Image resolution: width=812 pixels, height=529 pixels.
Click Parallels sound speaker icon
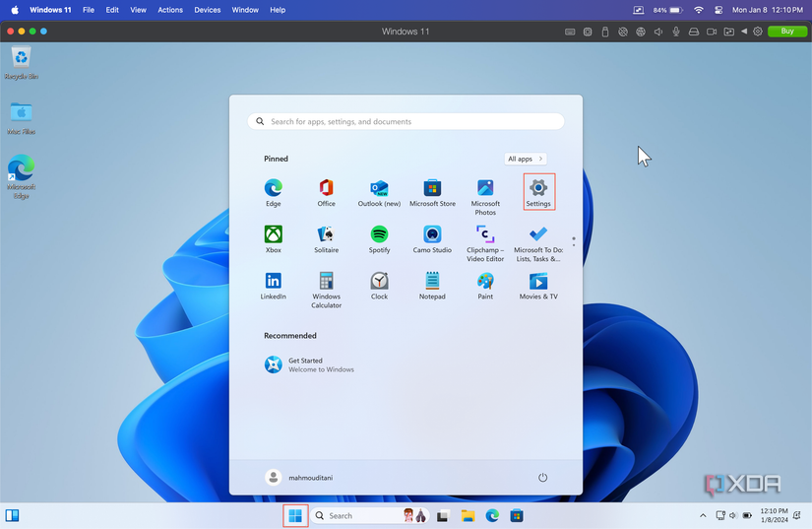(x=658, y=32)
